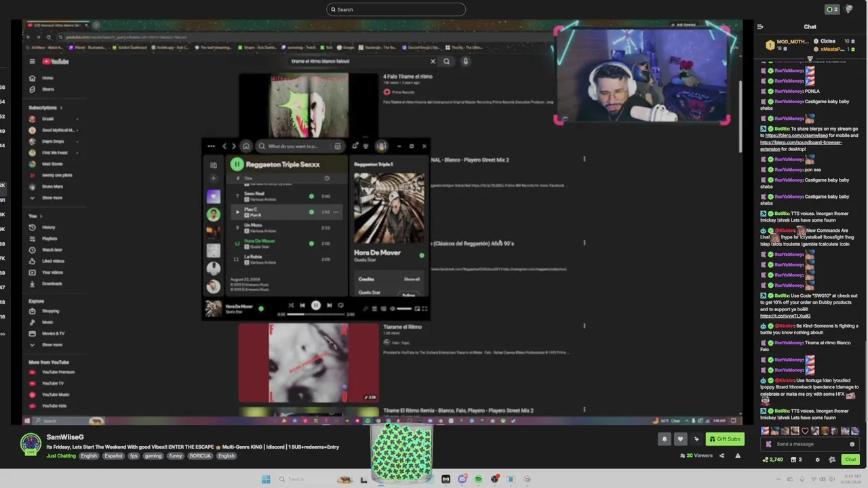The width and height of the screenshot is (868, 488).
Task: Mute Spotify volume speaker icon
Action: pyautogui.click(x=392, y=308)
